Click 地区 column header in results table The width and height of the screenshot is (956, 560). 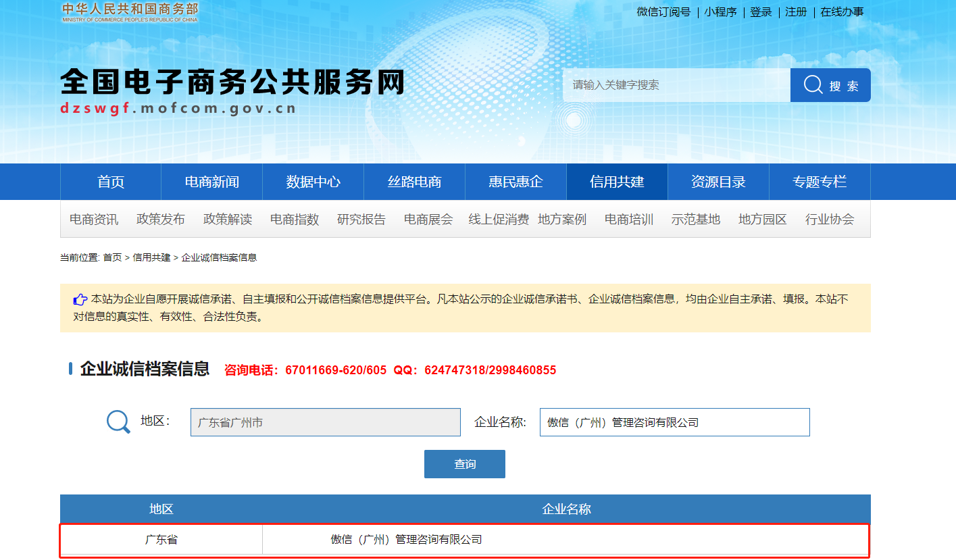click(161, 509)
